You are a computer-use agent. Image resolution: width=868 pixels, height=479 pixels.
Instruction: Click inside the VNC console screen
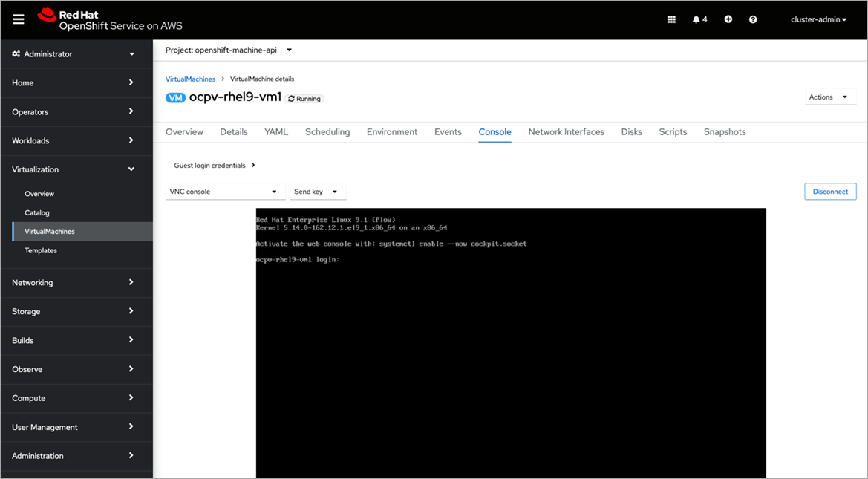coord(511,343)
